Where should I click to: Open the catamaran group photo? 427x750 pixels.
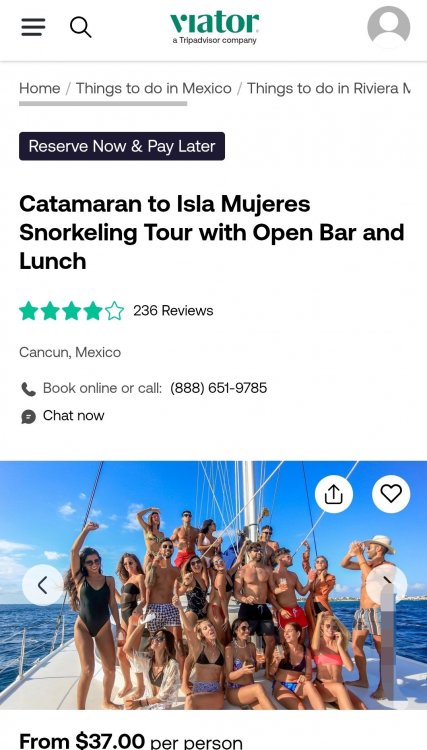(213, 585)
